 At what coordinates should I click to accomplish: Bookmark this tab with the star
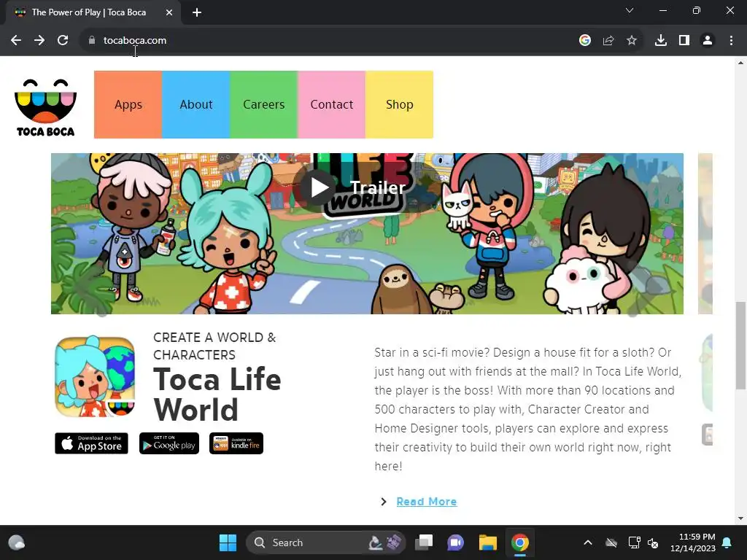tap(632, 41)
